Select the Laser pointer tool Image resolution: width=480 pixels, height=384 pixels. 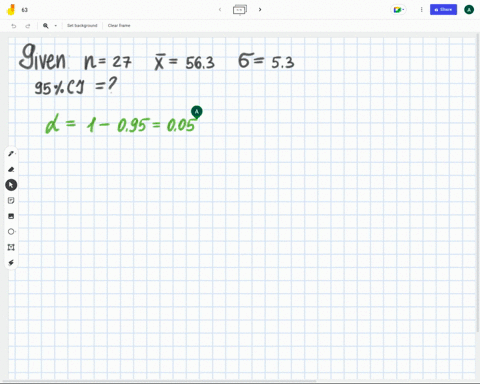point(11,263)
